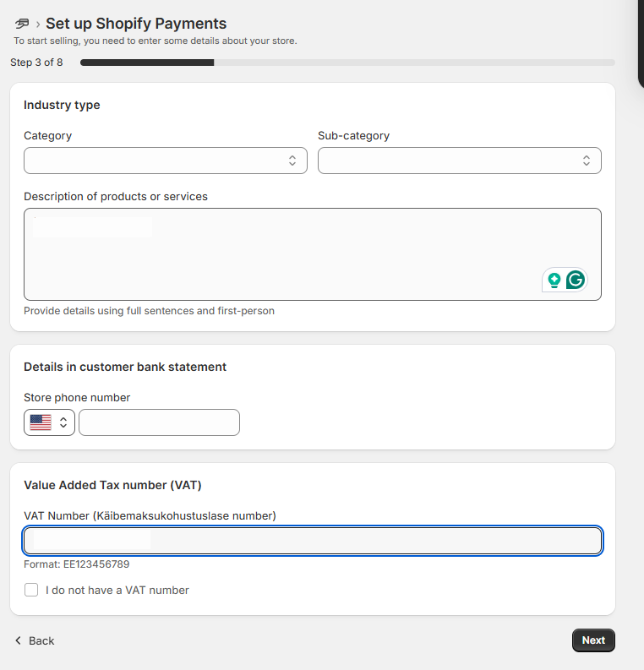Image resolution: width=644 pixels, height=670 pixels.
Task: Open the US flag country code selector
Action: click(49, 422)
